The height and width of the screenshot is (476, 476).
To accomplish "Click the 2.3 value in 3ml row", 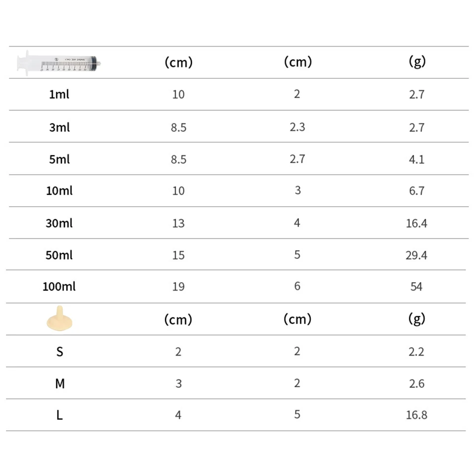I will pyautogui.click(x=297, y=127).
